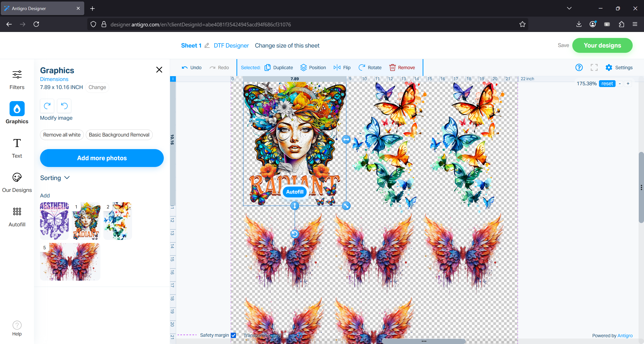The image size is (644, 344).
Task: Rename Sheet 1 via the pencil
Action: [207, 46]
